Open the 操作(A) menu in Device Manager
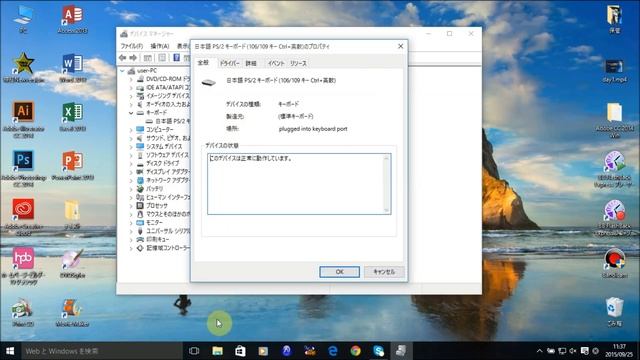Image resolution: width=640 pixels, height=360 pixels. (x=160, y=46)
